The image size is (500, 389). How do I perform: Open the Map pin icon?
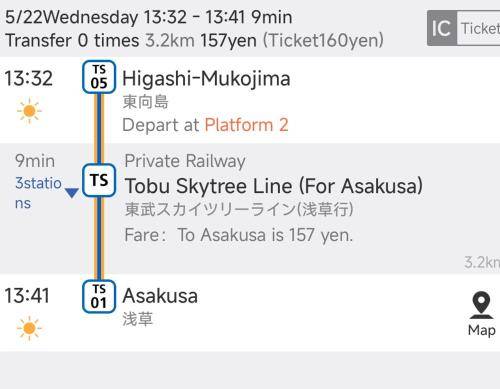pyautogui.click(x=481, y=305)
